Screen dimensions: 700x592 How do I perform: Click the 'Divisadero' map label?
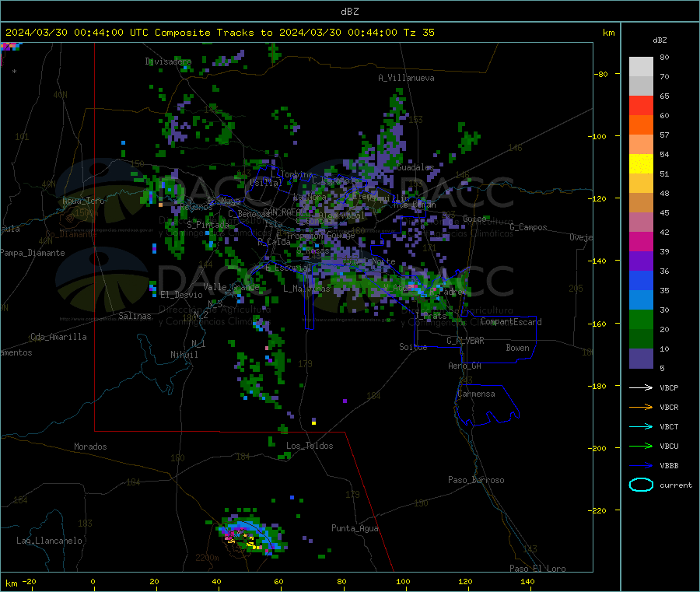point(168,61)
